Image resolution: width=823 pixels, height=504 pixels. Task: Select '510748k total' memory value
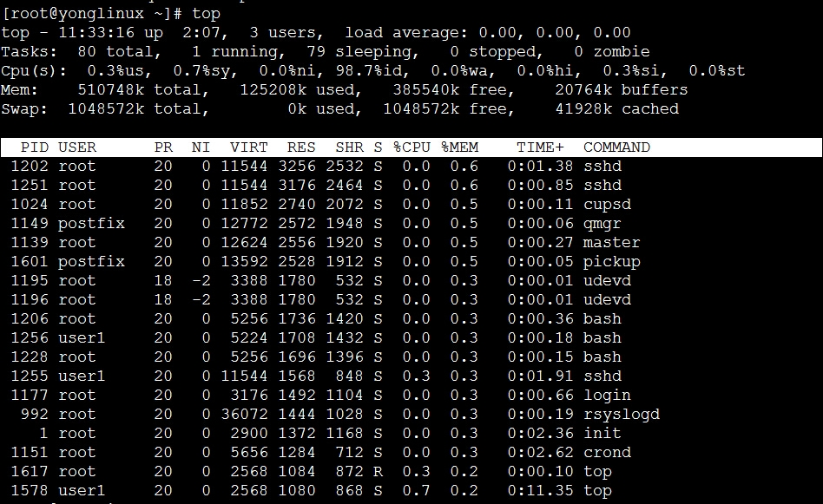[140, 89]
